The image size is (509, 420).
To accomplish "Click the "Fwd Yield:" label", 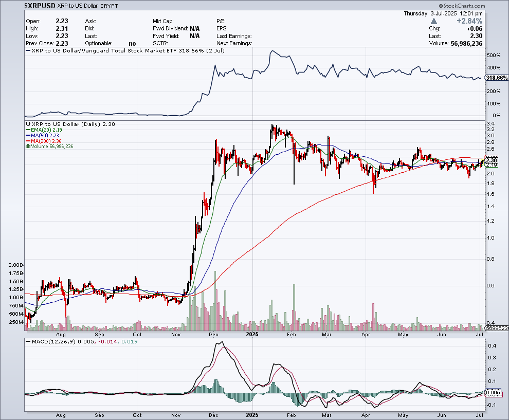I will (x=166, y=36).
